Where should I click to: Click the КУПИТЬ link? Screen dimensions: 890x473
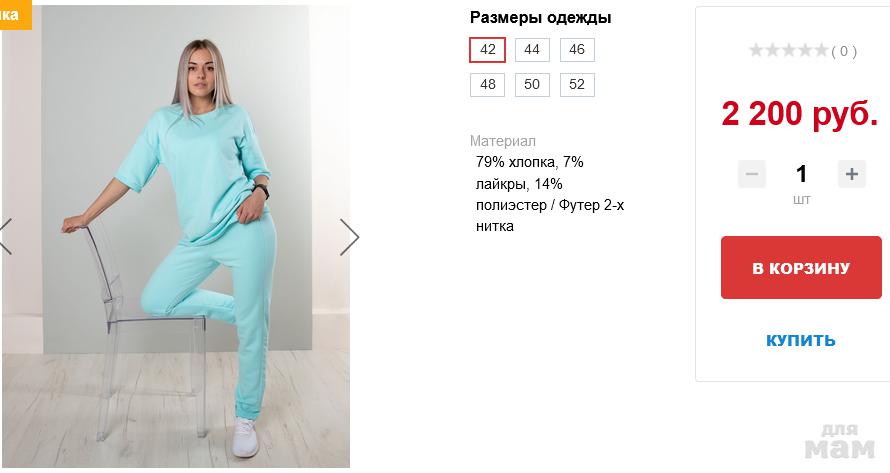pyautogui.click(x=800, y=340)
